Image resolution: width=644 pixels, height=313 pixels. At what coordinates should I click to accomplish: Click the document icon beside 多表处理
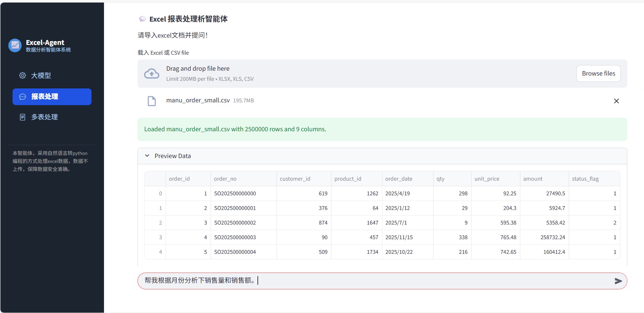coord(23,117)
